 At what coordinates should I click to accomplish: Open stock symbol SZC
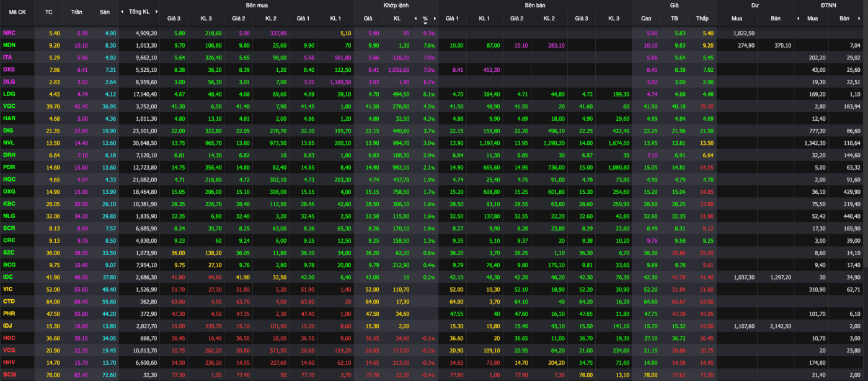click(x=9, y=252)
